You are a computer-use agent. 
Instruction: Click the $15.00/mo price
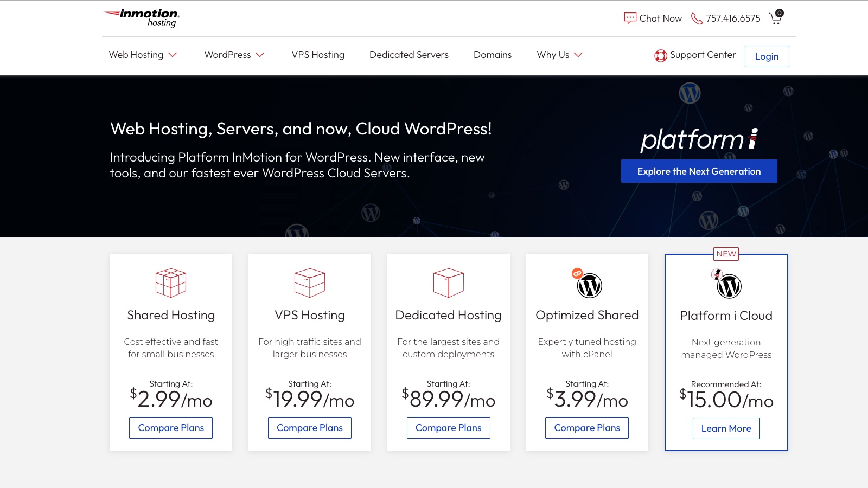click(726, 399)
